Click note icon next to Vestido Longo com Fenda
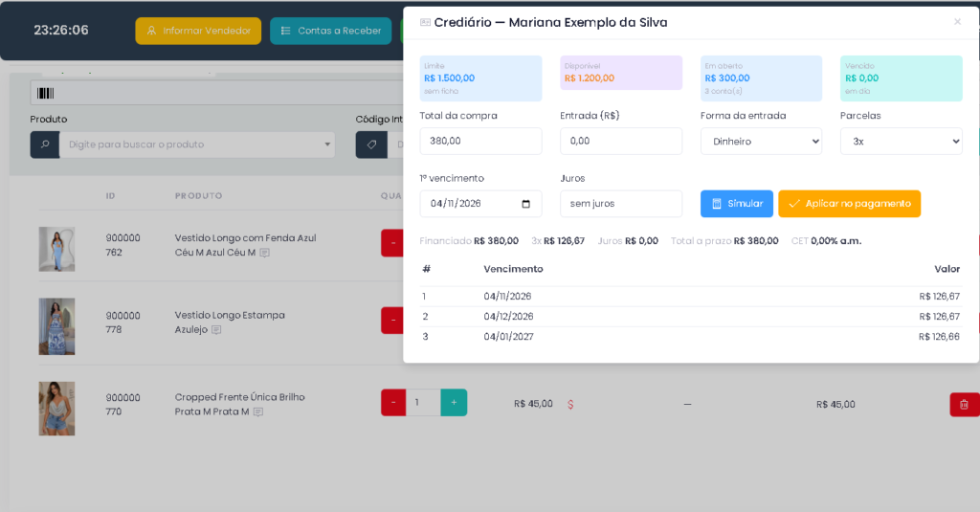This screenshot has height=512, width=980. [x=264, y=253]
